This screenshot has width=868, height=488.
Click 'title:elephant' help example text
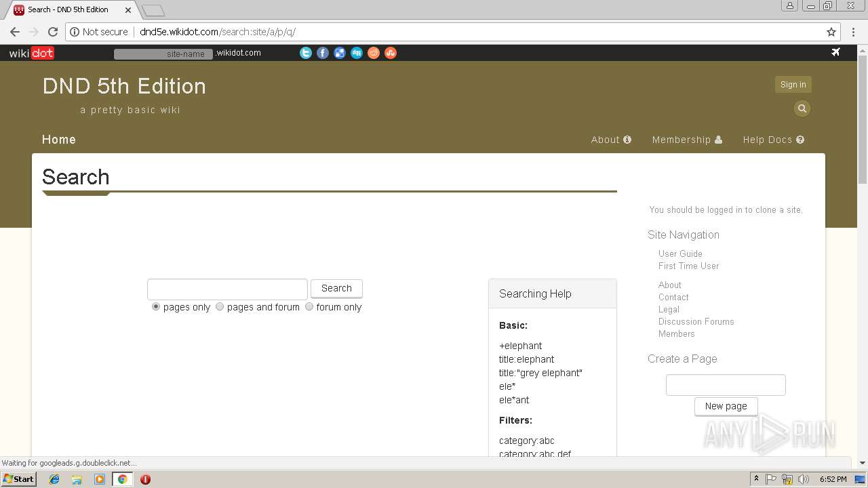(526, 359)
